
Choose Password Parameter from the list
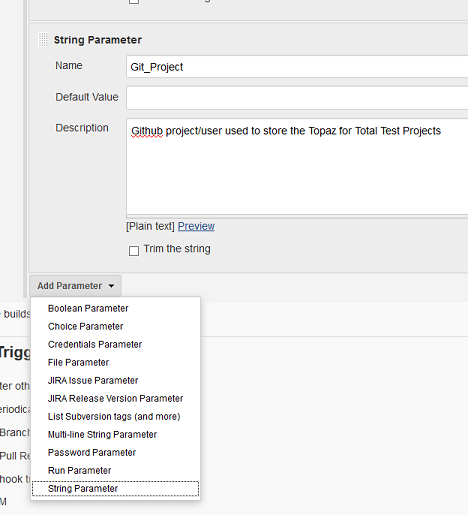tap(92, 452)
